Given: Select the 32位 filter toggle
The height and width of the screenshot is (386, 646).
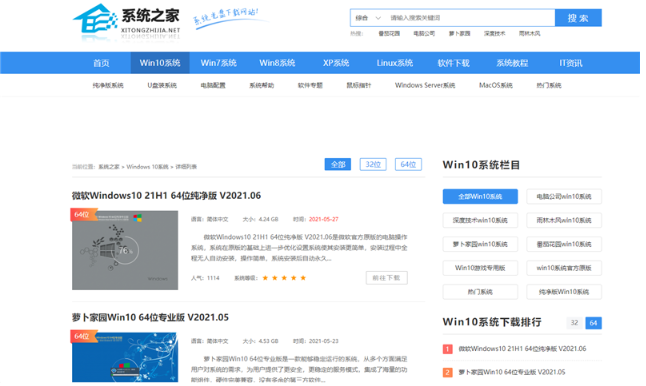Looking at the screenshot, I should [373, 164].
